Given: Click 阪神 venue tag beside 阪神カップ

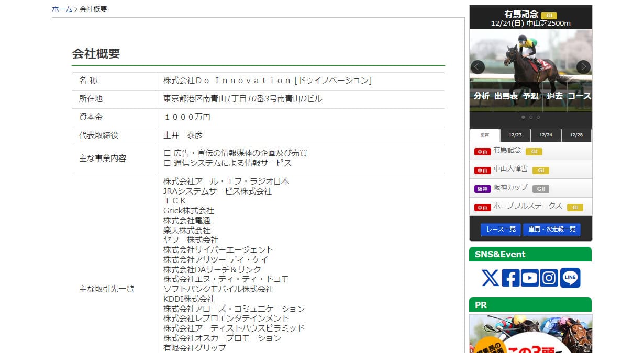Looking at the screenshot, I should point(482,189).
